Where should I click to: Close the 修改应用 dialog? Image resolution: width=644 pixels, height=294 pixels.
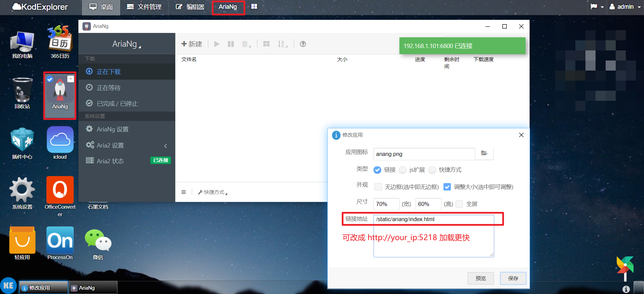(521, 135)
